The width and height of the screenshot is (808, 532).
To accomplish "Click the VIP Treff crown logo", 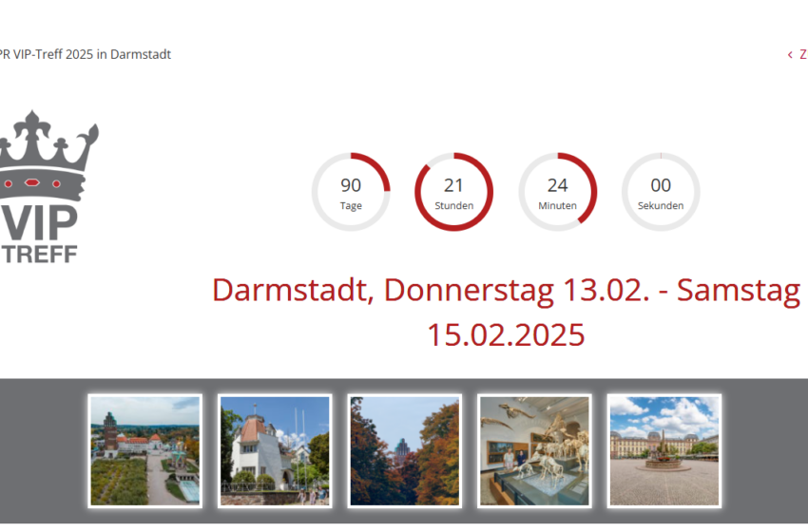I will click(x=48, y=187).
